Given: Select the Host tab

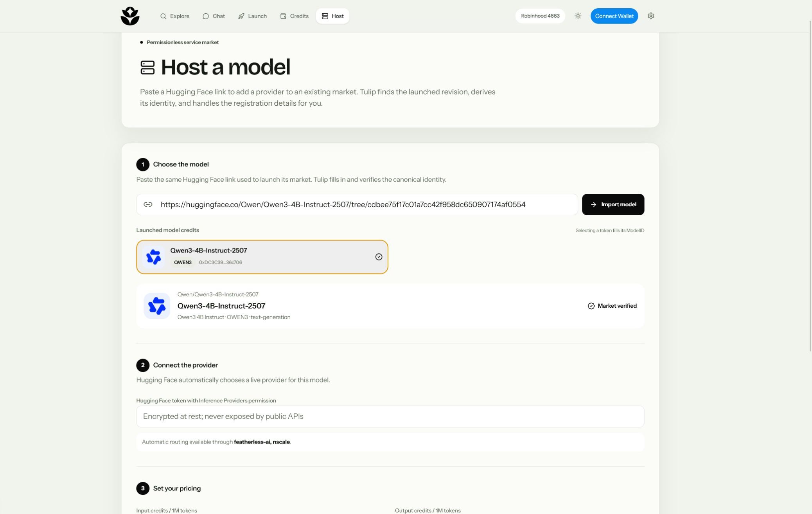Looking at the screenshot, I should coord(332,16).
